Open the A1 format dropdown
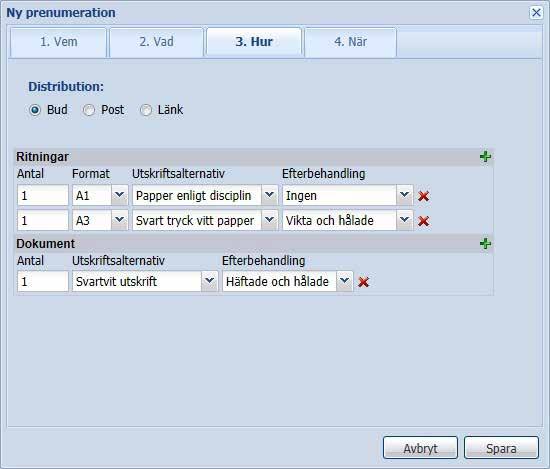This screenshot has width=550, height=469. point(119,195)
